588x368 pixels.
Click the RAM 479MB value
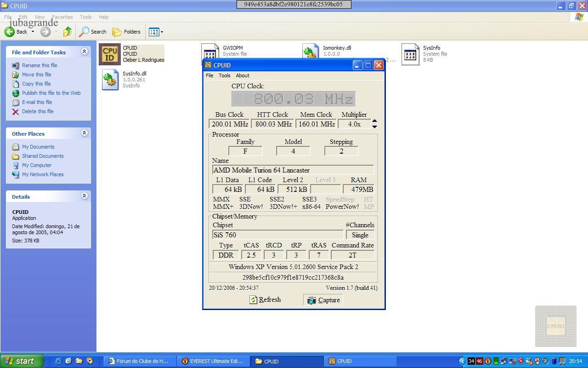pos(359,189)
